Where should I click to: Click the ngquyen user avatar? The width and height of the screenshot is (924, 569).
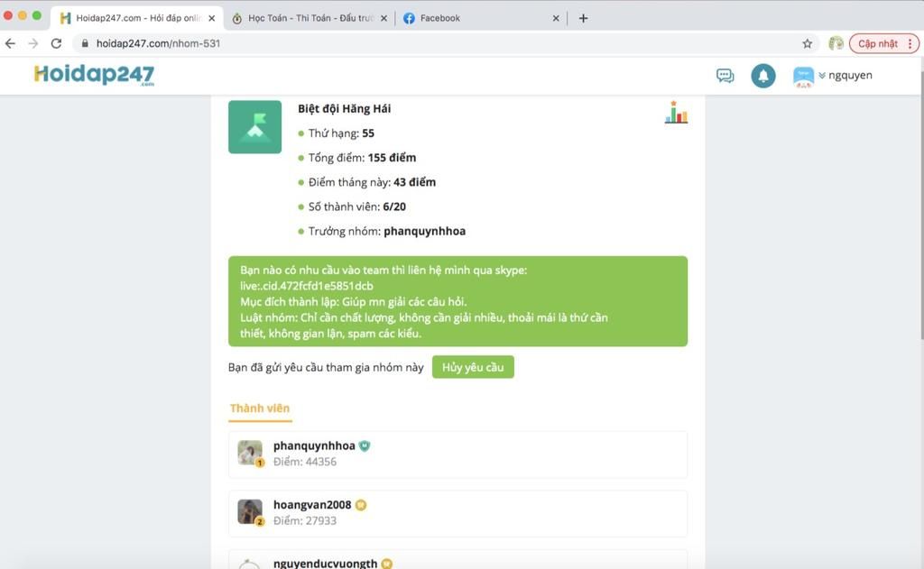(803, 77)
